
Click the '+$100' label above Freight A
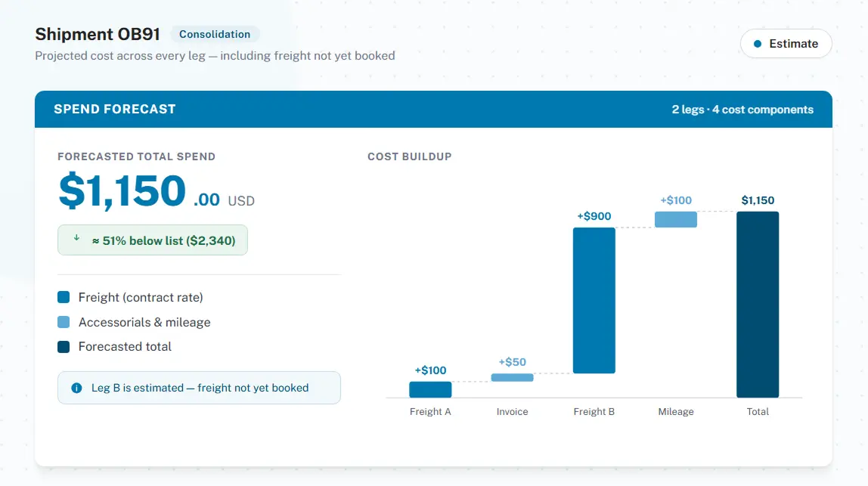(x=430, y=370)
